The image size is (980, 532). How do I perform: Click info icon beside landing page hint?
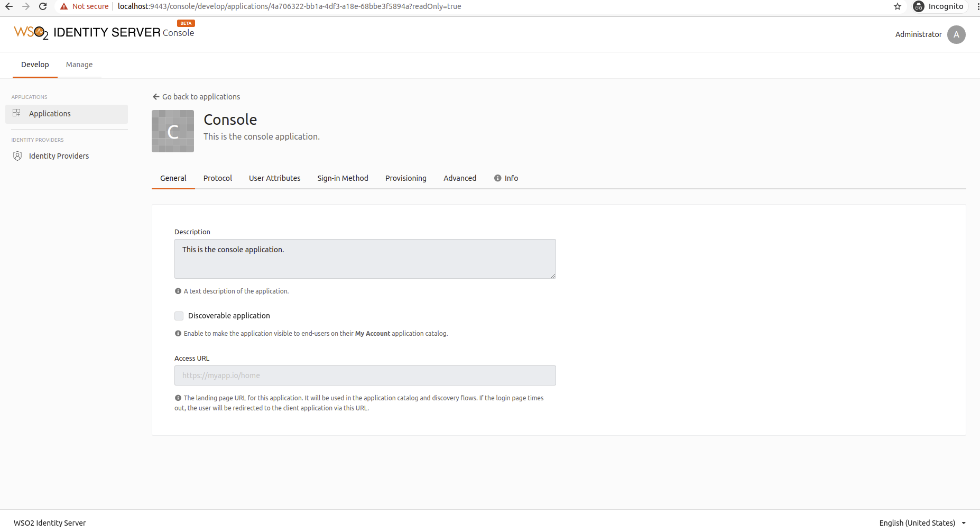pos(178,398)
